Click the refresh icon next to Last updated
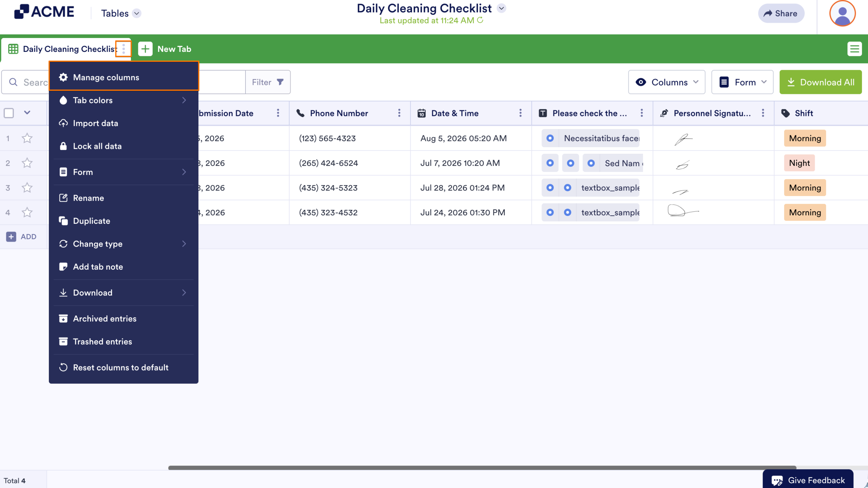 (x=480, y=20)
